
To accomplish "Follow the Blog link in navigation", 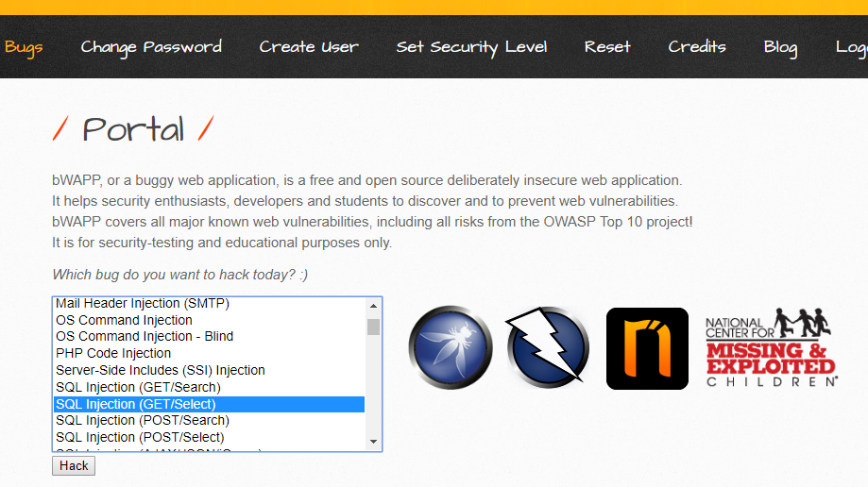I will 780,47.
